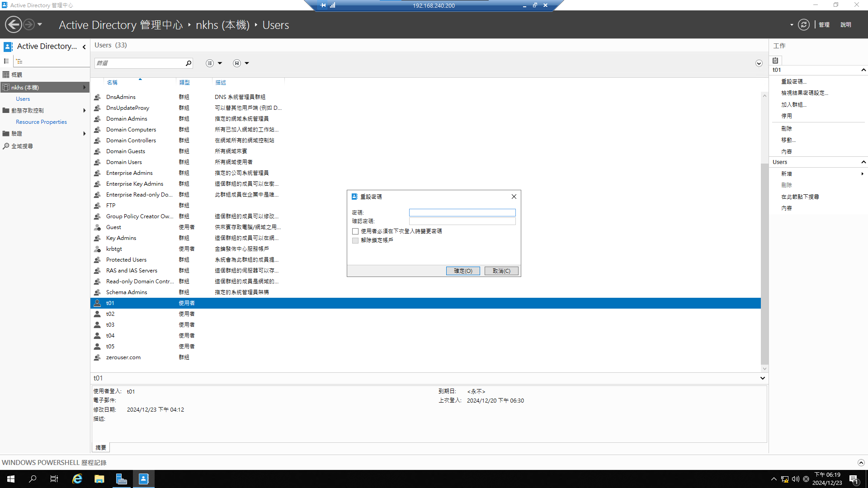The height and width of the screenshot is (488, 868).
Task: Click the 確認密碼 confirm field
Action: [x=462, y=221]
